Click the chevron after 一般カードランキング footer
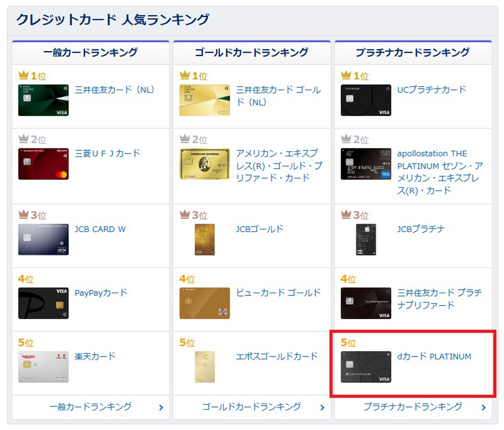Screen dimensions: 504x430 161,408
